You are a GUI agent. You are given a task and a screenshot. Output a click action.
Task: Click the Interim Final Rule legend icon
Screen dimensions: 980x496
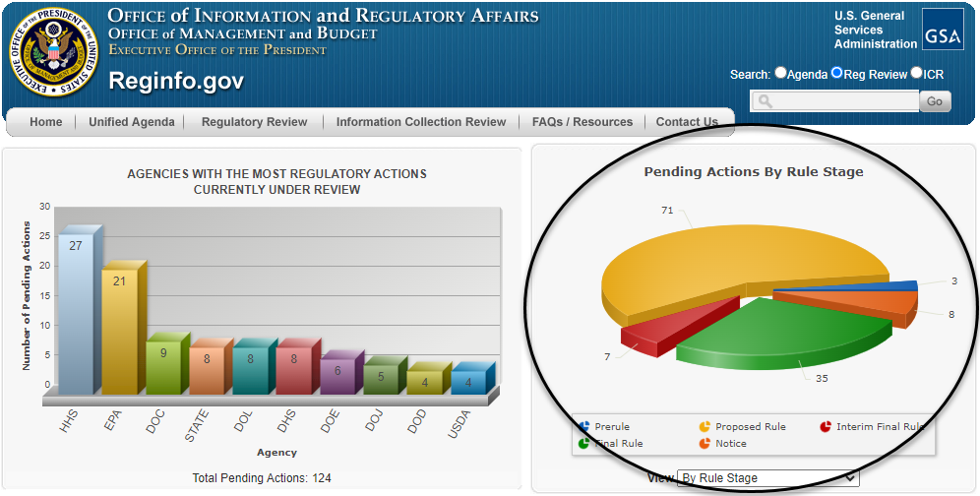pyautogui.click(x=826, y=427)
